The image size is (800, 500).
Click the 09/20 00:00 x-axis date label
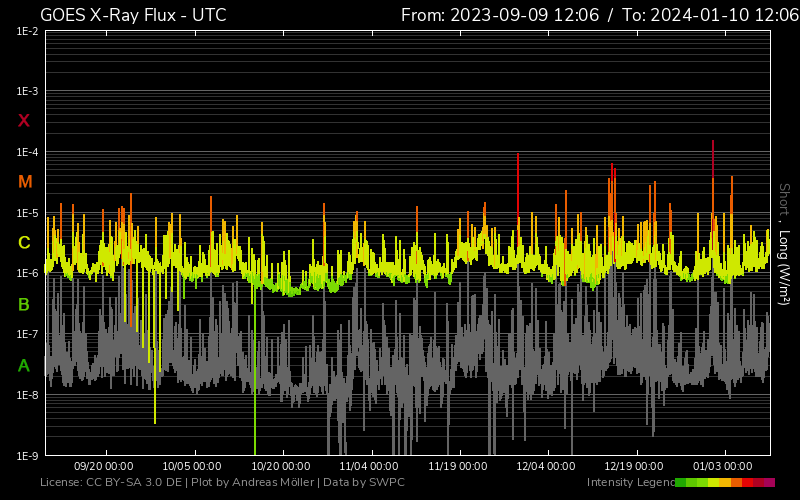tap(104, 466)
